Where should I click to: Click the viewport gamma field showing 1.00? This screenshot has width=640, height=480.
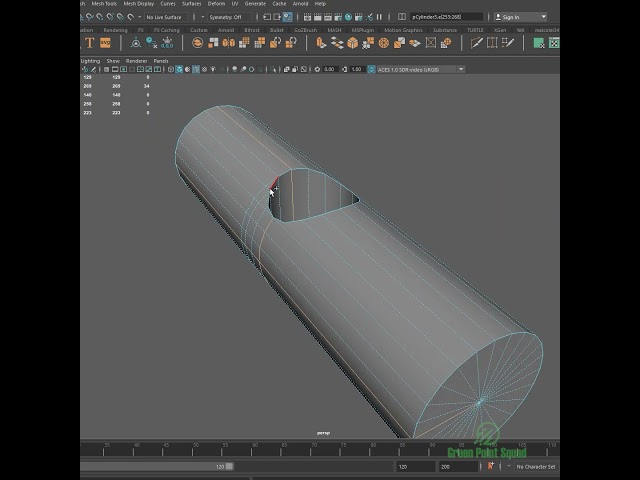[357, 69]
